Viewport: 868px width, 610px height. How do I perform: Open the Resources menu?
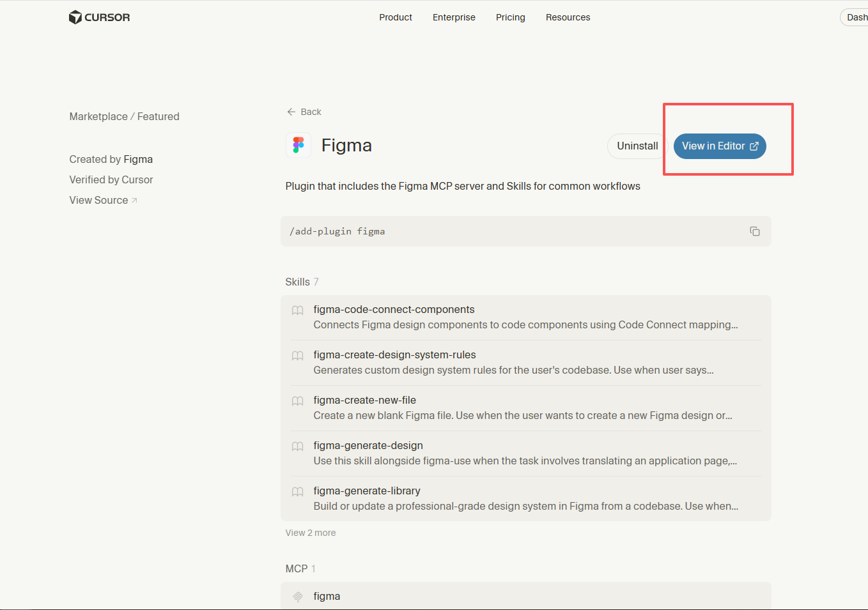click(568, 17)
